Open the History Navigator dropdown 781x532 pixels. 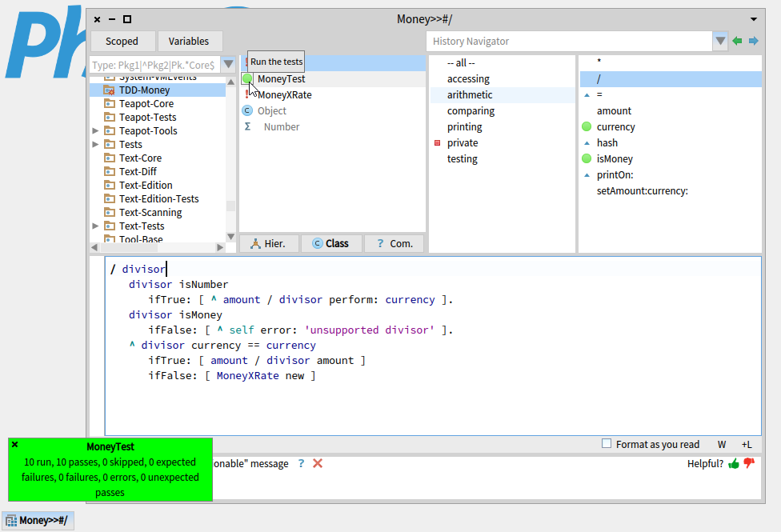tap(720, 42)
